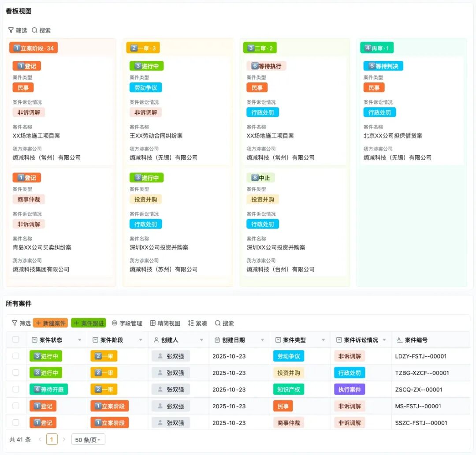Click the 等待执行 status tag in 二审 column
The width and height of the screenshot is (476, 455).
[266, 66]
